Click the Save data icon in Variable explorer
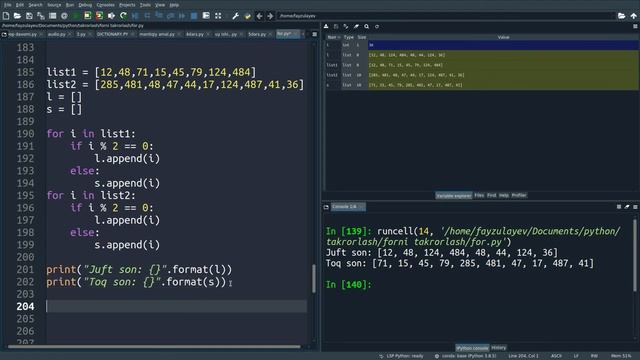The width and height of the screenshot is (640, 360). (x=336, y=27)
